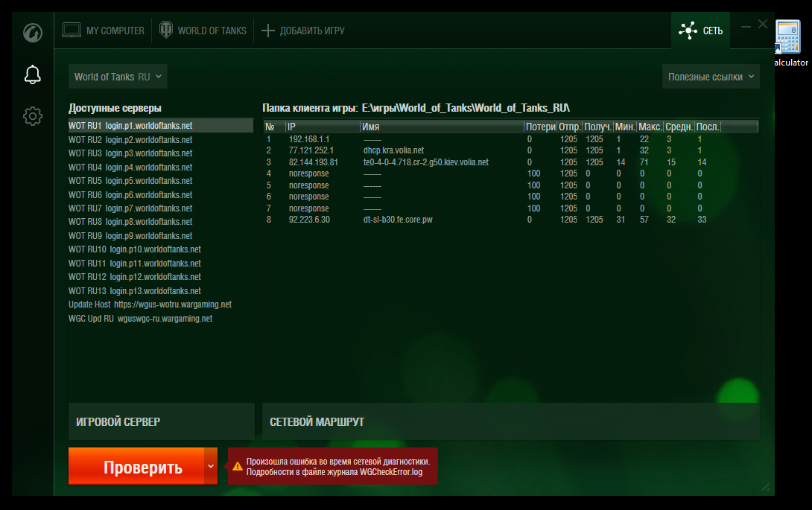Click hostname te0-4-0-4.718.cr-2.g50.kiev.volia.net
Image resolution: width=812 pixels, height=510 pixels.
tap(425, 162)
